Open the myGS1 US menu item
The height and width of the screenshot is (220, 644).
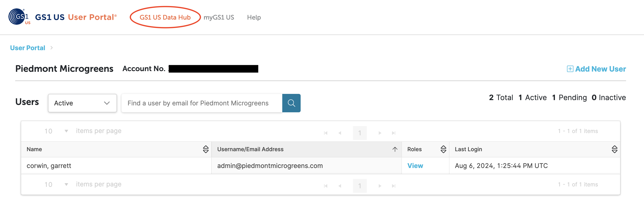tap(219, 17)
